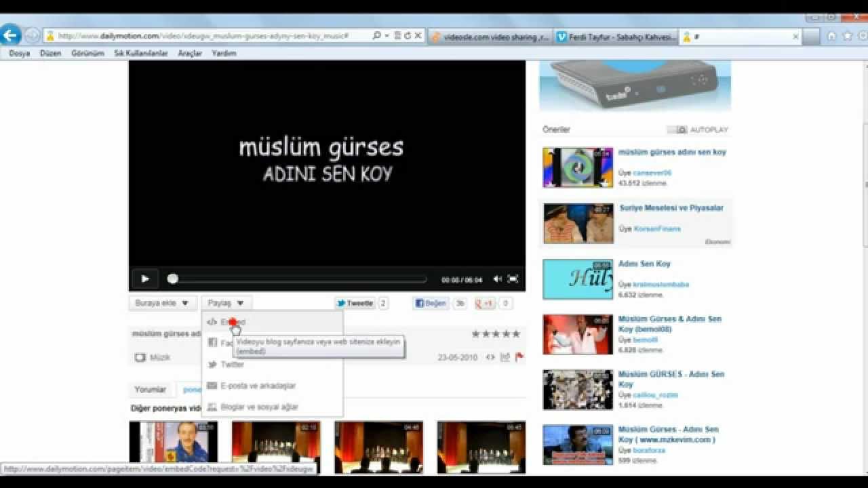The width and height of the screenshot is (868, 488).
Task: Click the set-top box advertisement banner
Action: [x=635, y=86]
